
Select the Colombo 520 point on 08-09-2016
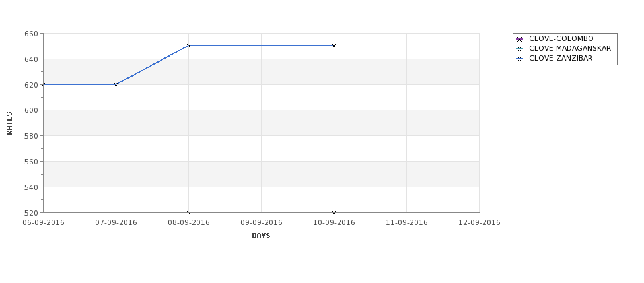pos(188,212)
